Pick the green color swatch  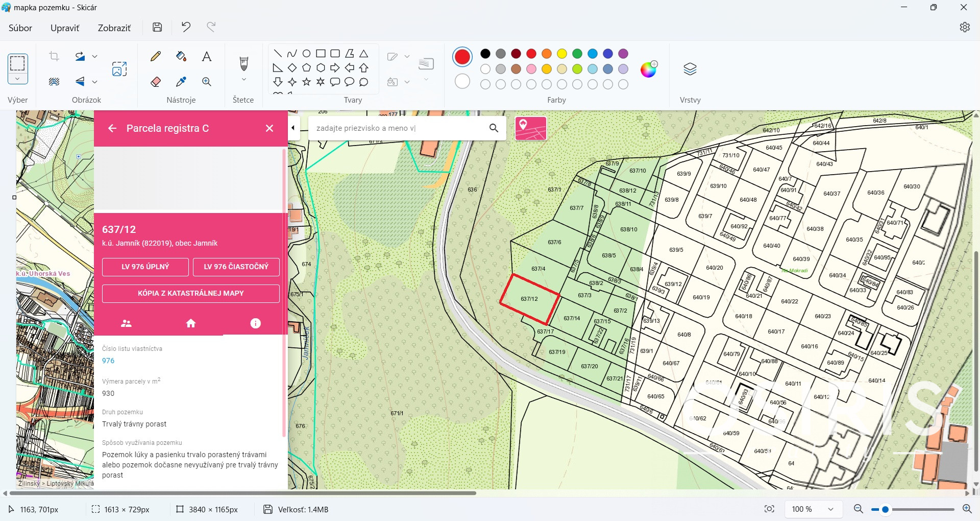[x=577, y=54]
